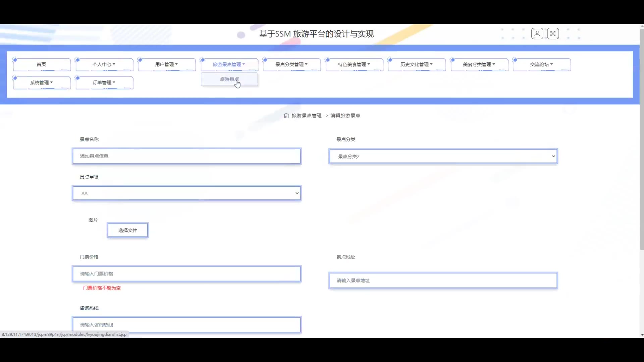This screenshot has height=362, width=644.
Task: Open the 景点星级 dropdown showing AA
Action: click(186, 193)
